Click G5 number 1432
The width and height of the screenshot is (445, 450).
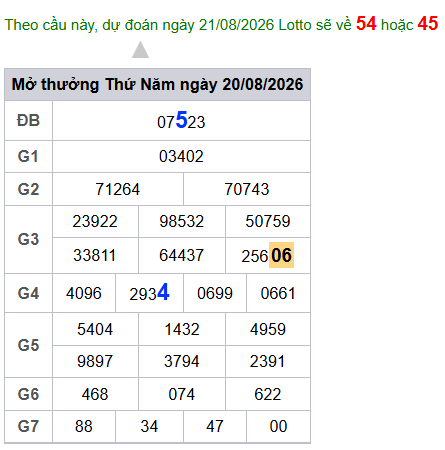(182, 329)
